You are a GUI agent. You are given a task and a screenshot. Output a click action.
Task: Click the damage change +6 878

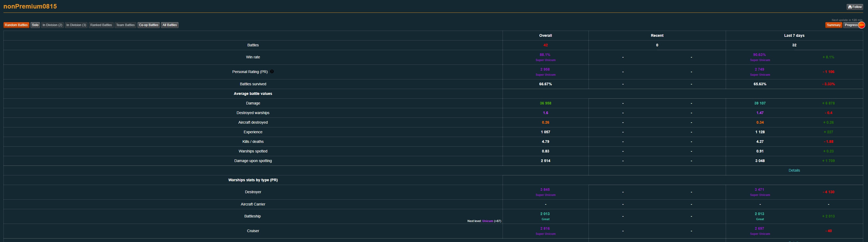828,103
